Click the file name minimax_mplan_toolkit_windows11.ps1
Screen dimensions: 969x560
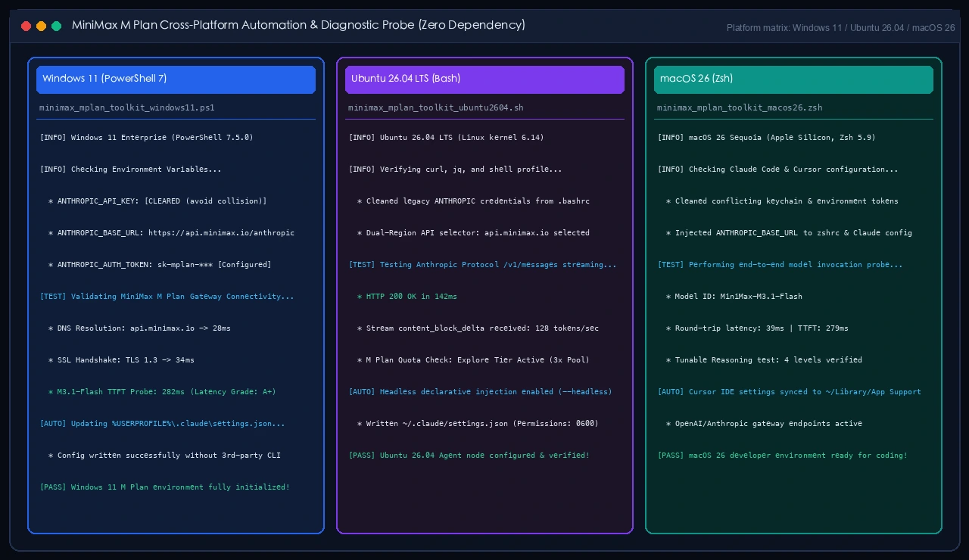pos(127,107)
